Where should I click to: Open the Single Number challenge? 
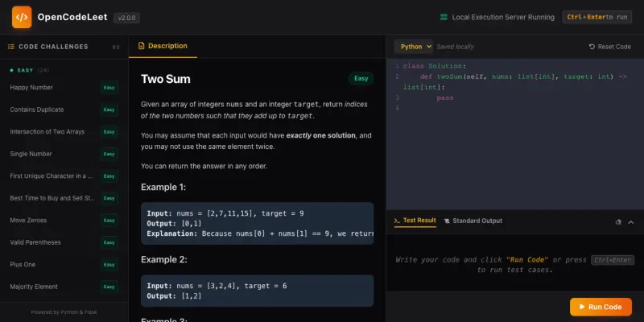click(x=64, y=154)
